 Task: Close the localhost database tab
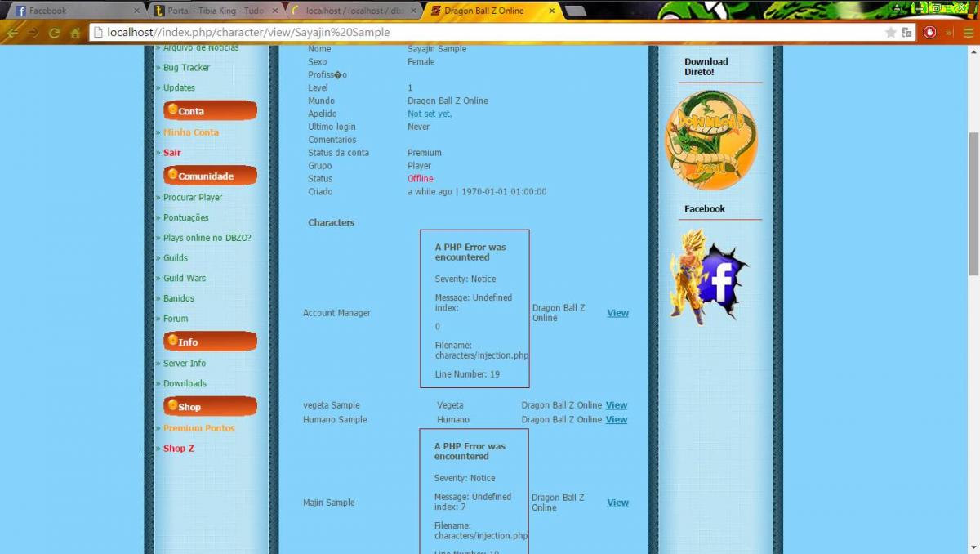tap(413, 11)
